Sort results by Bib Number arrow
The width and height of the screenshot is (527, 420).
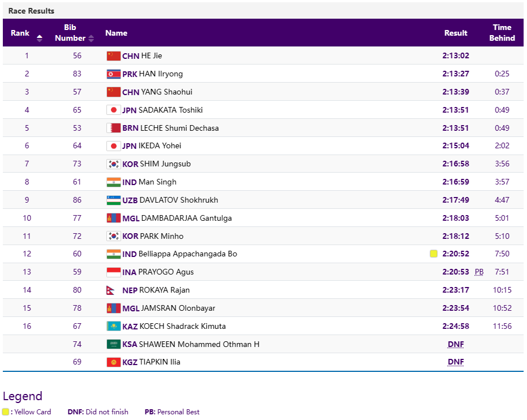point(91,38)
